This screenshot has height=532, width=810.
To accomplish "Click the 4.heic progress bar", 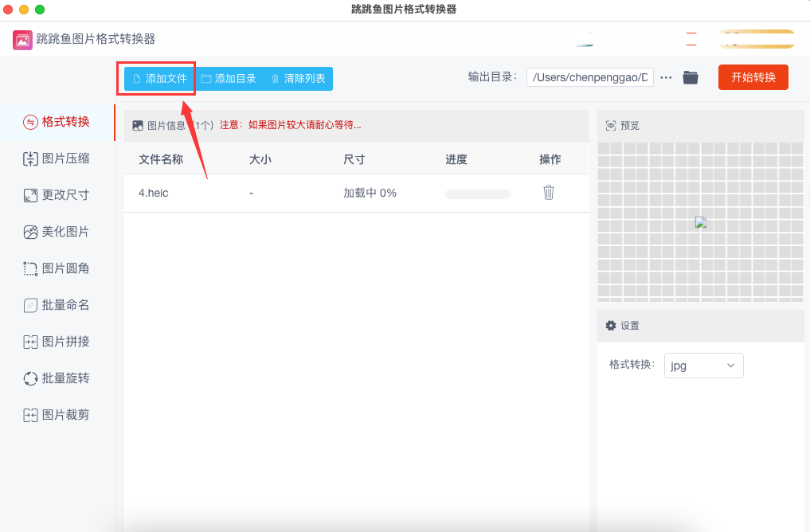I will click(477, 194).
